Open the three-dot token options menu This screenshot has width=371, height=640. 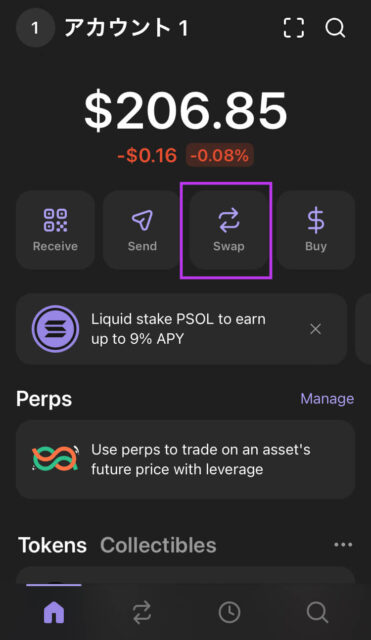[x=343, y=544]
